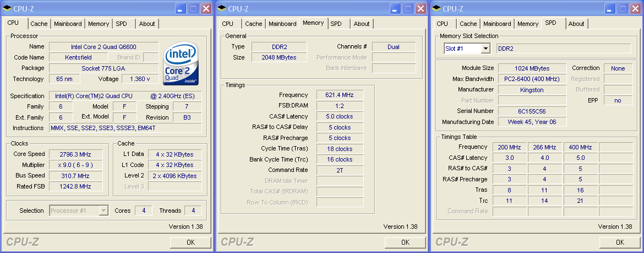The width and height of the screenshot is (644, 253).
Task: Click the 1.360 v voltage value
Action: [x=140, y=79]
